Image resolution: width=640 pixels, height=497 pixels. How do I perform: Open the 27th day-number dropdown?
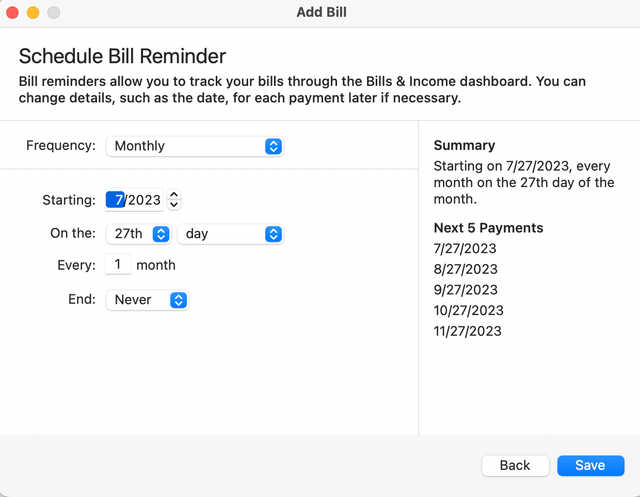point(138,234)
